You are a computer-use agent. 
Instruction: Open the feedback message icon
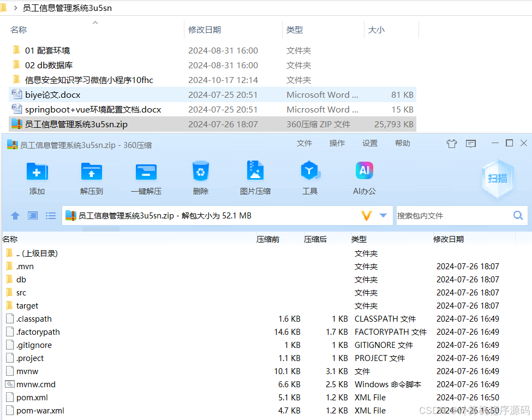click(x=471, y=143)
